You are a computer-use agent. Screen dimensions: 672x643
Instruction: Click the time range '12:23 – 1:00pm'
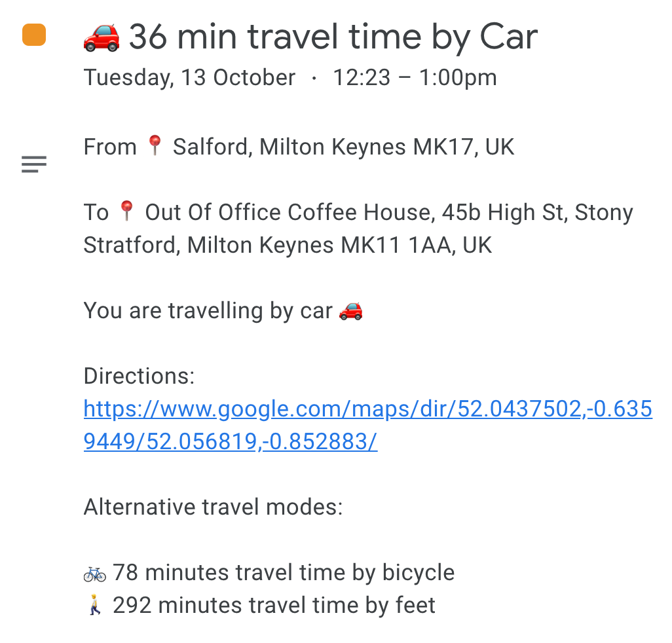pyautogui.click(x=415, y=78)
